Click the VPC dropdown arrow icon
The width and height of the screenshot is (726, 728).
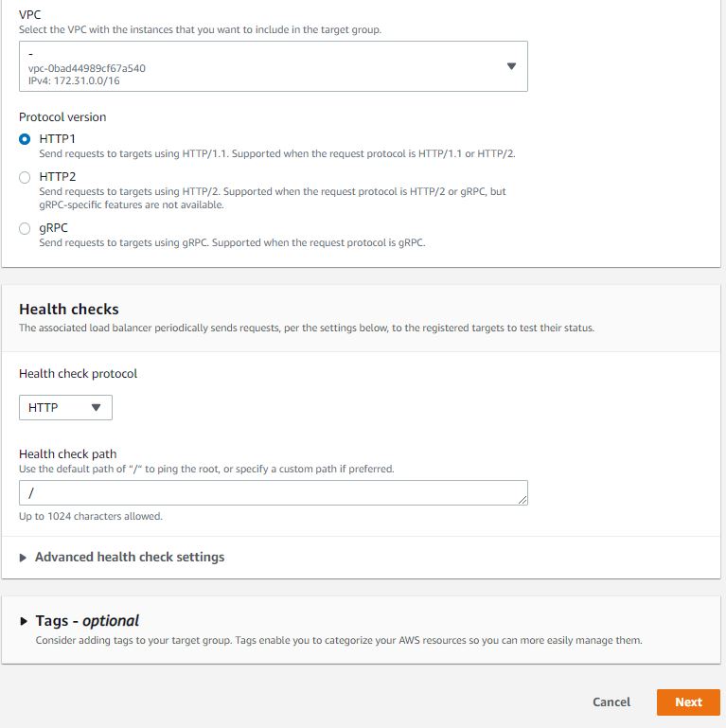click(511, 66)
